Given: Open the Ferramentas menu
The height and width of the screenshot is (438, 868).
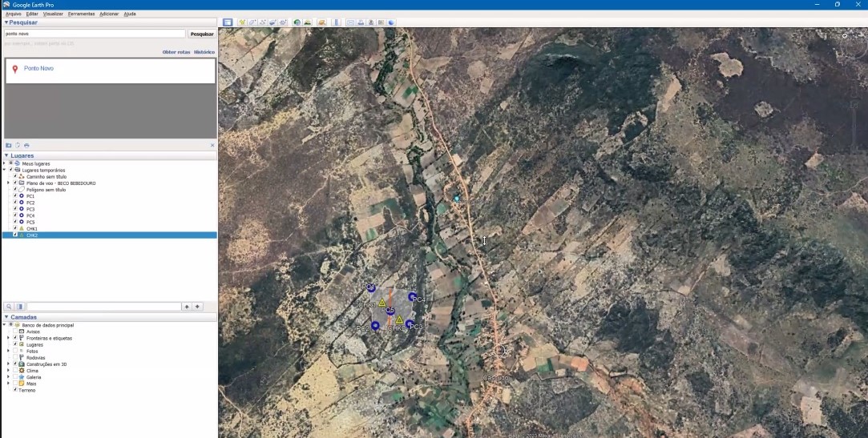Looking at the screenshot, I should click(82, 14).
